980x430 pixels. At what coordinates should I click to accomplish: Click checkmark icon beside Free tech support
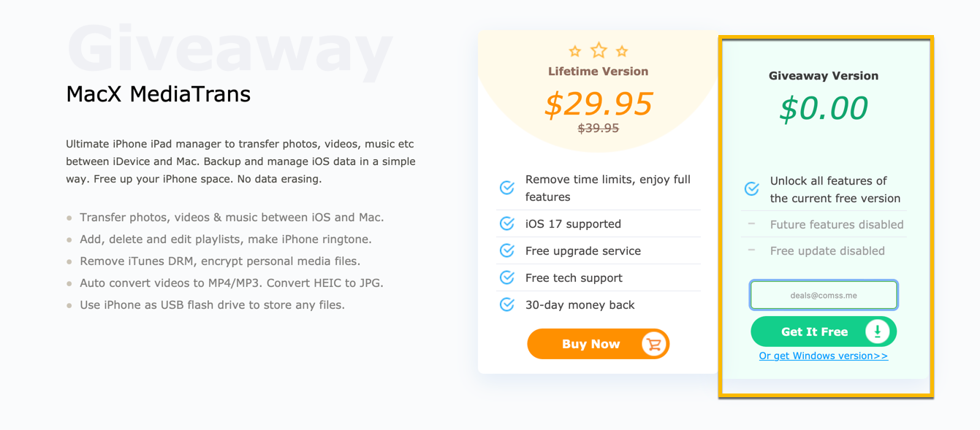(506, 277)
